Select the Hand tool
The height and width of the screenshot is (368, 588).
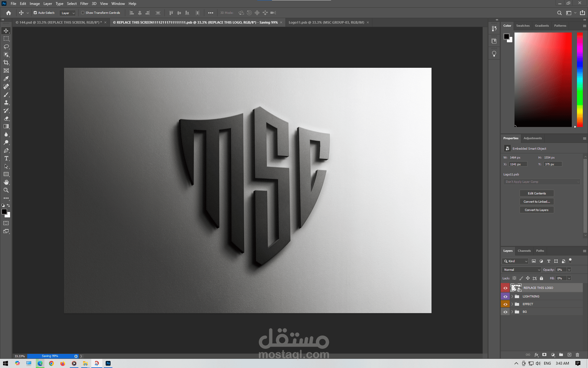coord(6,182)
